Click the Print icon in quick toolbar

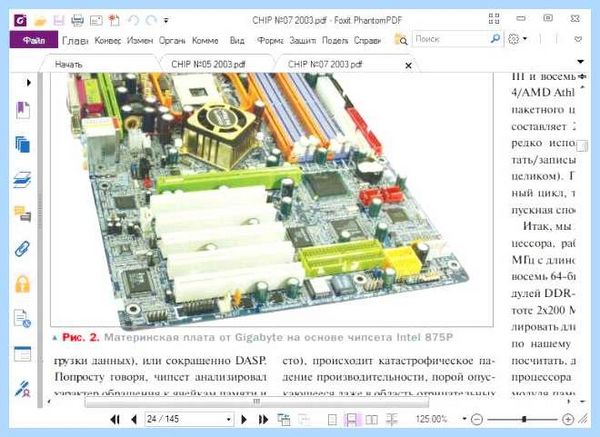[x=77, y=20]
